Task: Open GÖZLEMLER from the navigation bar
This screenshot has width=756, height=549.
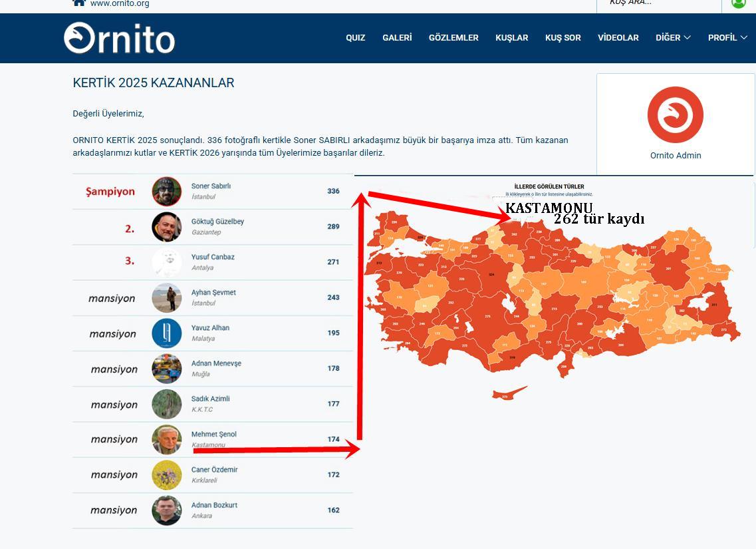Action: (x=453, y=38)
